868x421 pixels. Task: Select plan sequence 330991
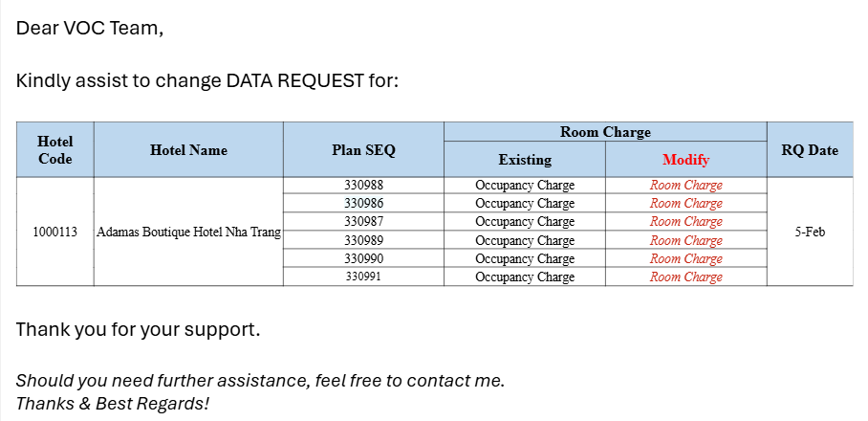363,277
